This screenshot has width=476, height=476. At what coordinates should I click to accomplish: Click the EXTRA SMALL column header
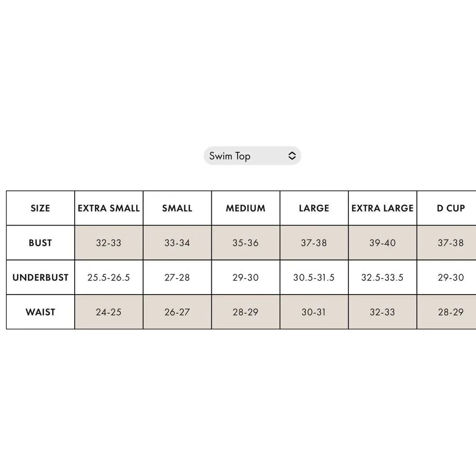pyautogui.click(x=109, y=208)
